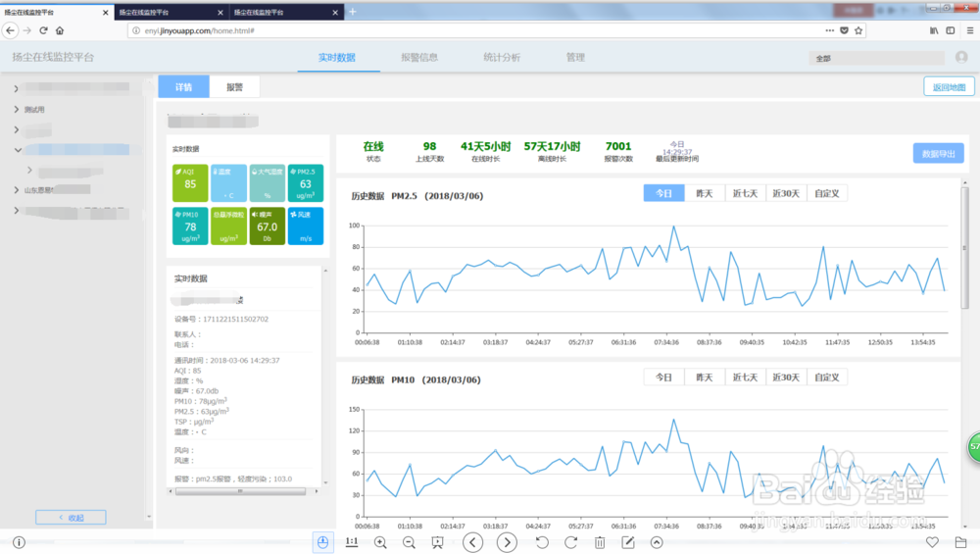Select 近七天 for the PM10 chart

point(745,378)
